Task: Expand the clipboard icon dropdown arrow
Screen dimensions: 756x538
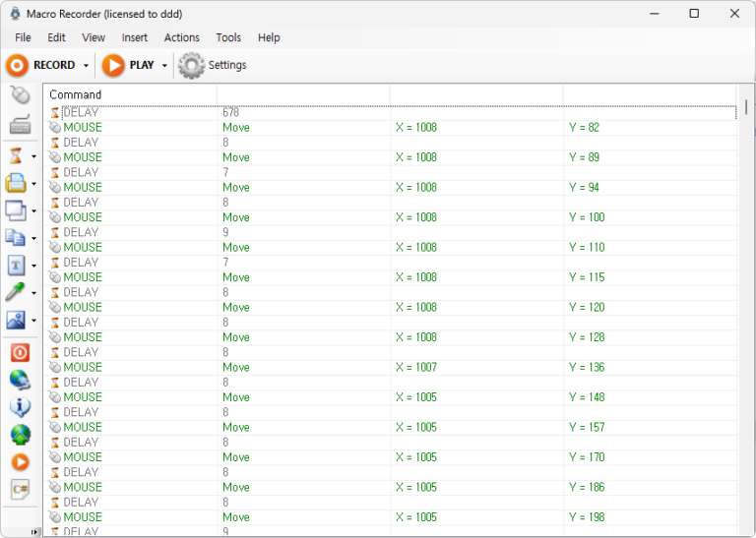Action: pos(33,184)
